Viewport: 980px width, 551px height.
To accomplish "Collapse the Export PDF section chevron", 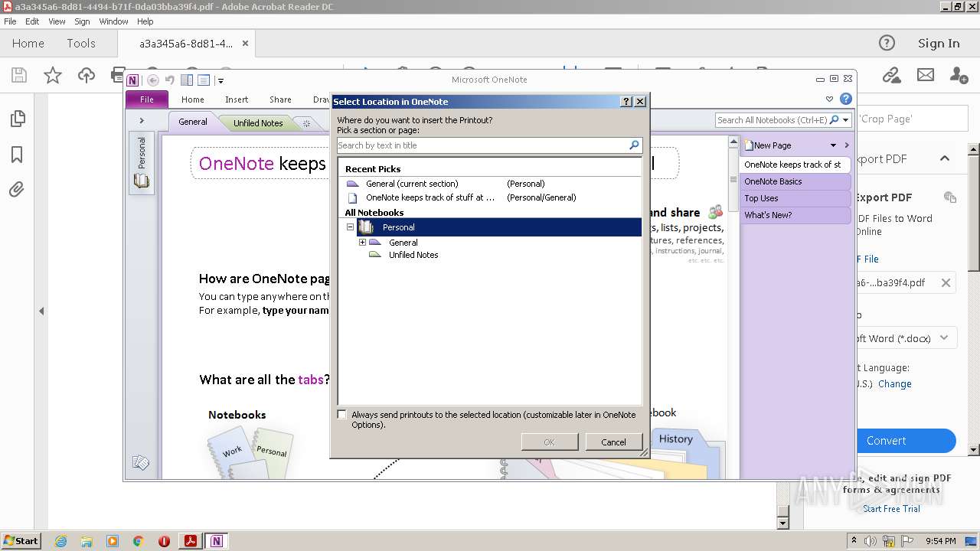I will [x=945, y=158].
